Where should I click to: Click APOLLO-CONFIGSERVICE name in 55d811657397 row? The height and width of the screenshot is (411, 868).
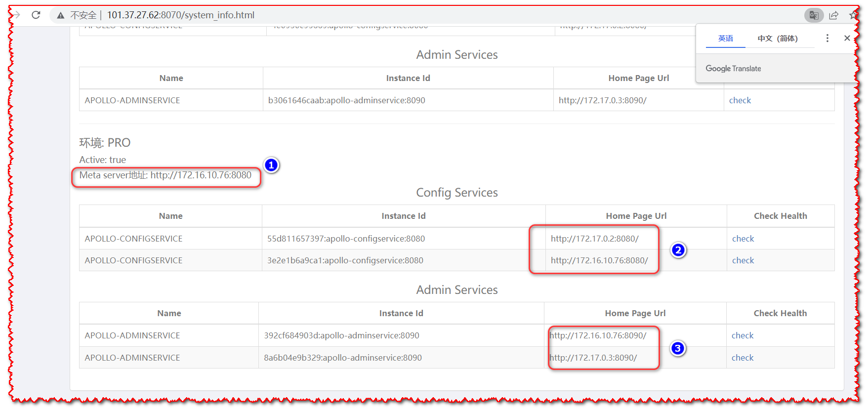133,239
